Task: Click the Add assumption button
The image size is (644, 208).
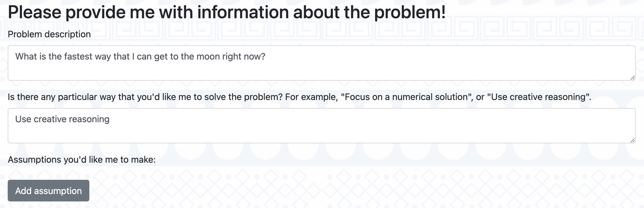Action: click(48, 191)
